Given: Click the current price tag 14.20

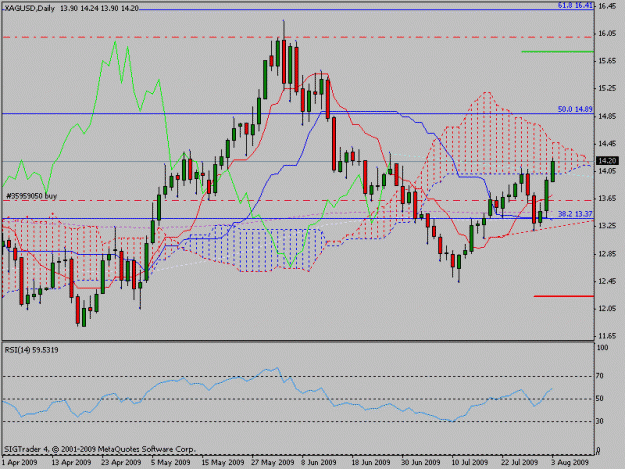Looking at the screenshot, I should pyautogui.click(x=607, y=161).
